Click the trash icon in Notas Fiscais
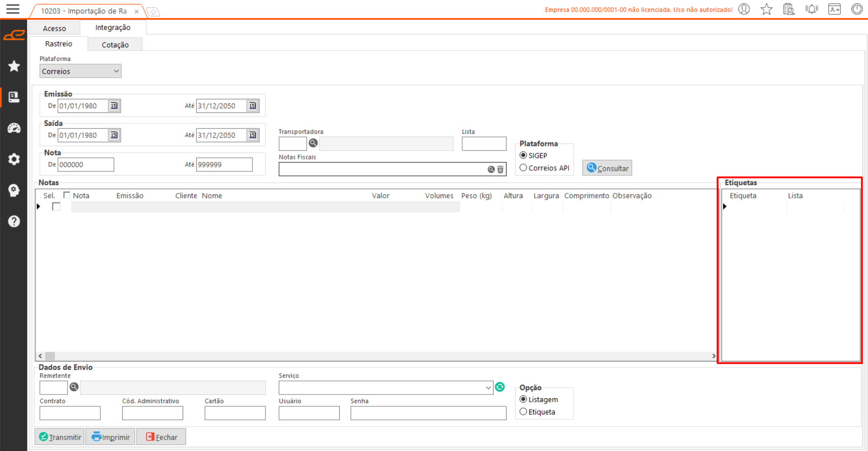 point(500,169)
